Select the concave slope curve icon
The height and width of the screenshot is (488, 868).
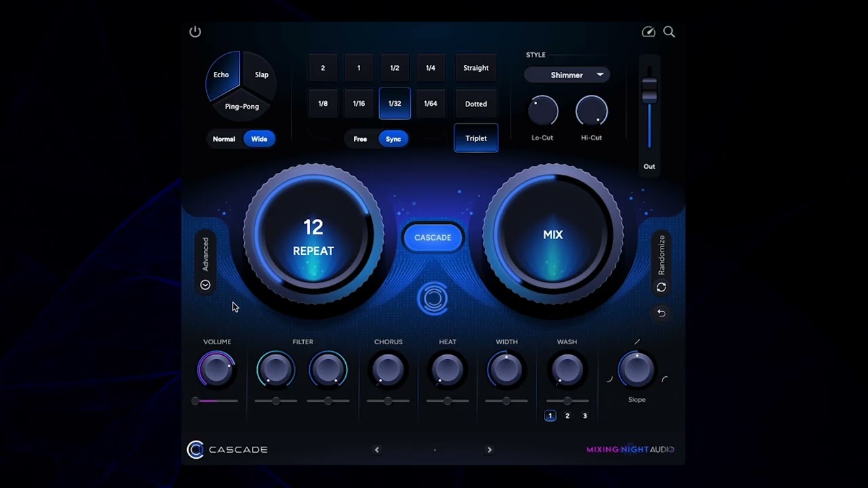(x=609, y=379)
